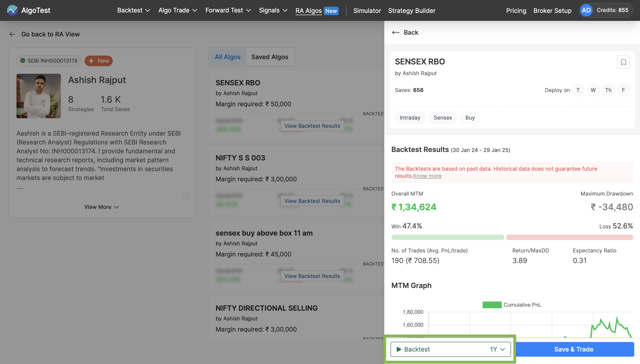Image resolution: width=640 pixels, height=364 pixels.
Task: Toggle the F deploy day
Action: point(623,90)
